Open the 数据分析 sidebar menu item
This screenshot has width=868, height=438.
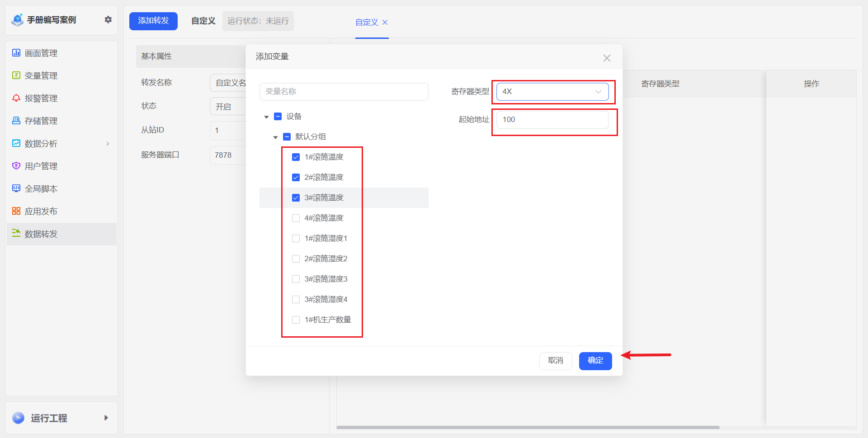(x=41, y=144)
